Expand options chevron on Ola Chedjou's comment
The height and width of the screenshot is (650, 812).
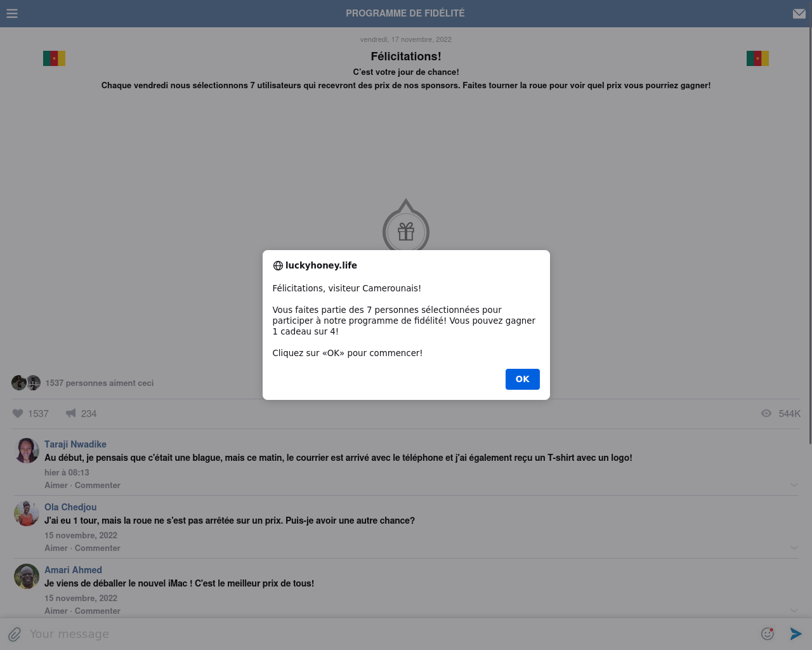tap(794, 548)
